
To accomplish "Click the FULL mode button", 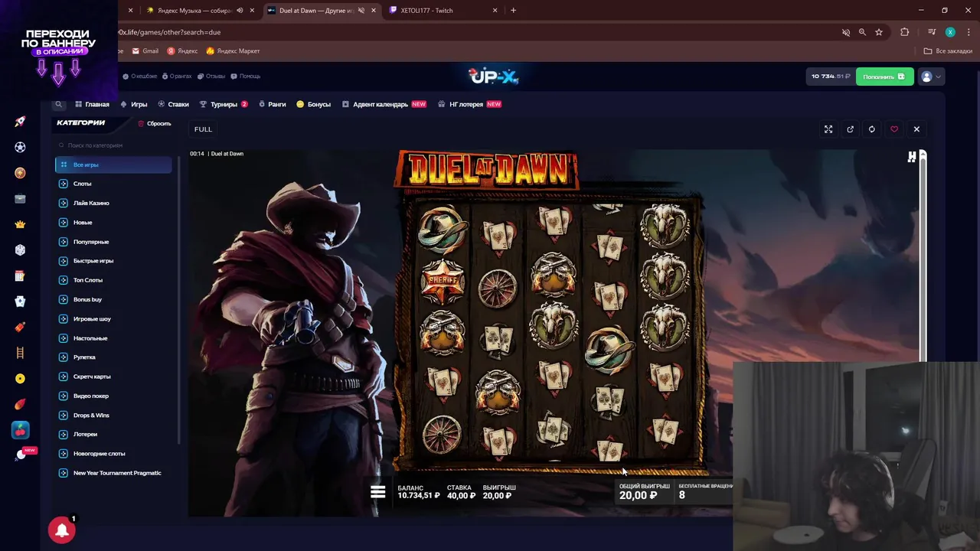I will pos(203,129).
